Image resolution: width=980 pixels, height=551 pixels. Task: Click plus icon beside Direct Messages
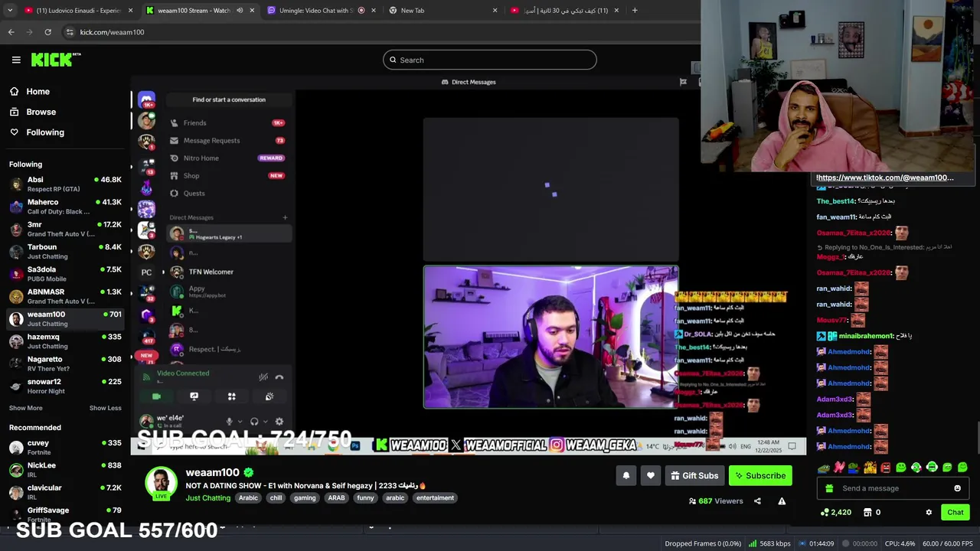tap(285, 217)
